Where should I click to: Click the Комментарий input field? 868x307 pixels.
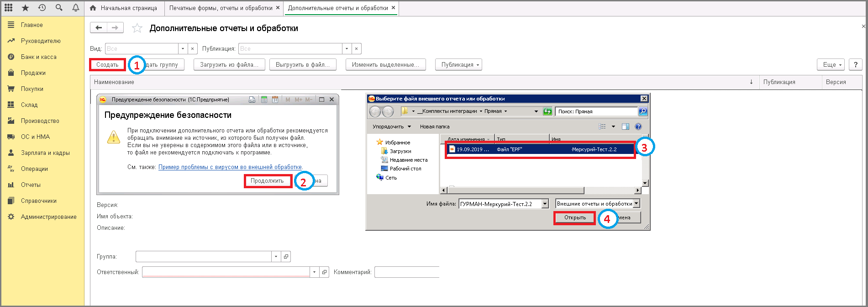[407, 272]
